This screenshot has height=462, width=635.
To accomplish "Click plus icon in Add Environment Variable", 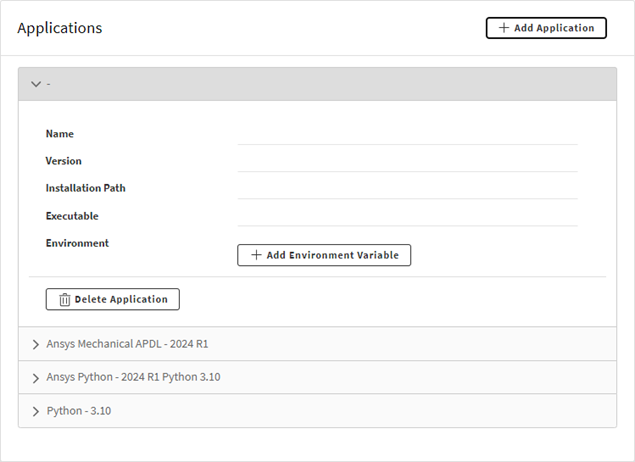I will pyautogui.click(x=256, y=255).
